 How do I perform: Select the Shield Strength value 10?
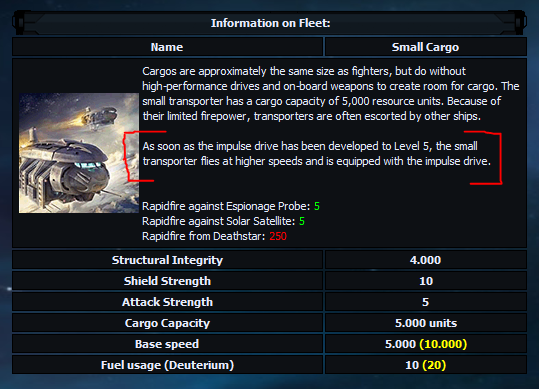tap(426, 281)
